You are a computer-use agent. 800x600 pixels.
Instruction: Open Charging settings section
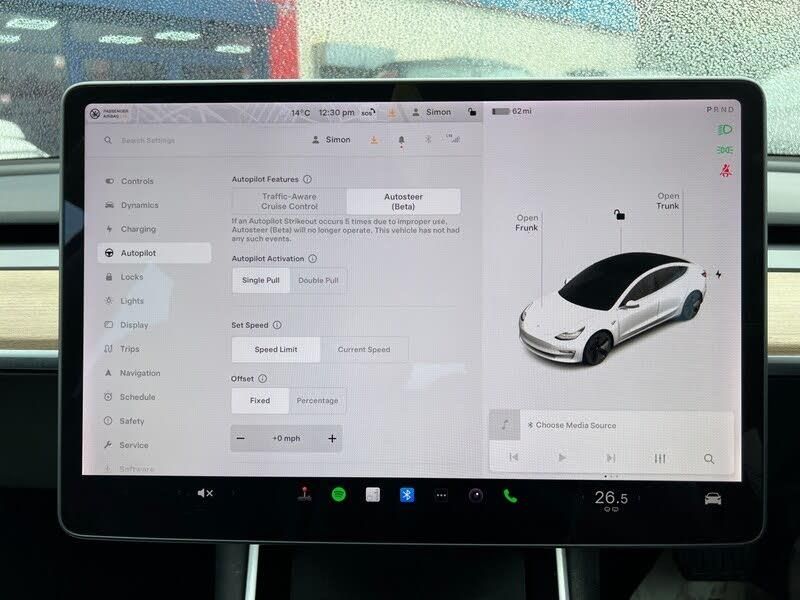(154, 229)
